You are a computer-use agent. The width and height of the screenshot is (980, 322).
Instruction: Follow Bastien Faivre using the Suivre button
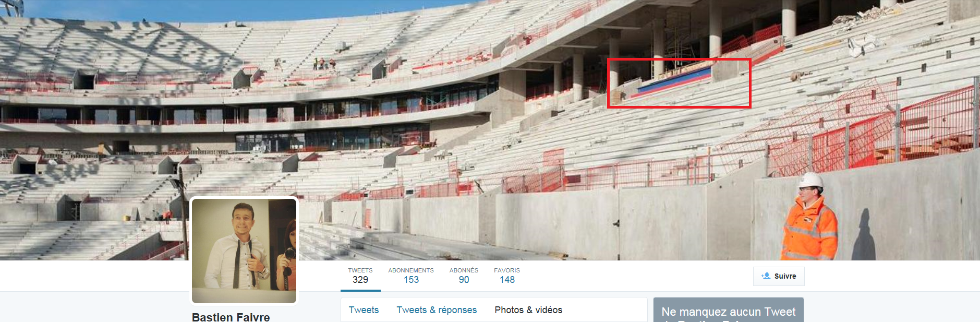coord(779,276)
